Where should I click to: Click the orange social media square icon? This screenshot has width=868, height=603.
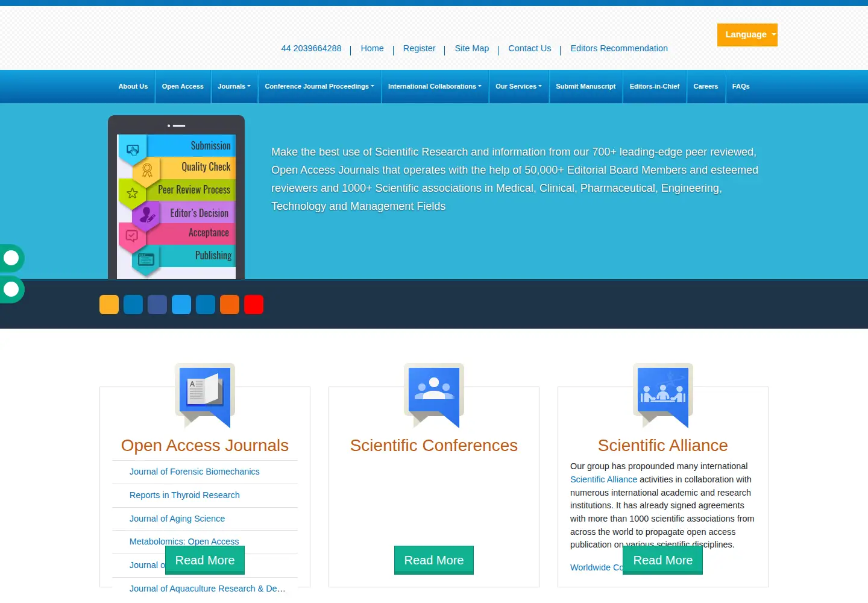click(230, 305)
